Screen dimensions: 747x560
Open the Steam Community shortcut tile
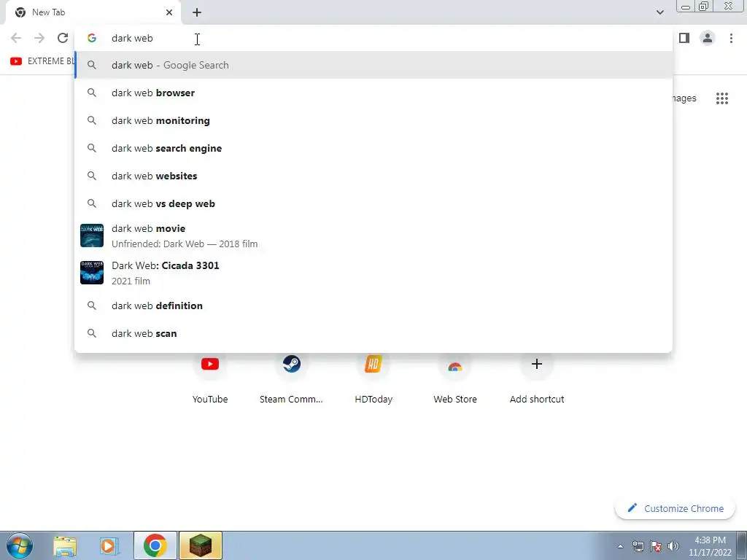[291, 378]
